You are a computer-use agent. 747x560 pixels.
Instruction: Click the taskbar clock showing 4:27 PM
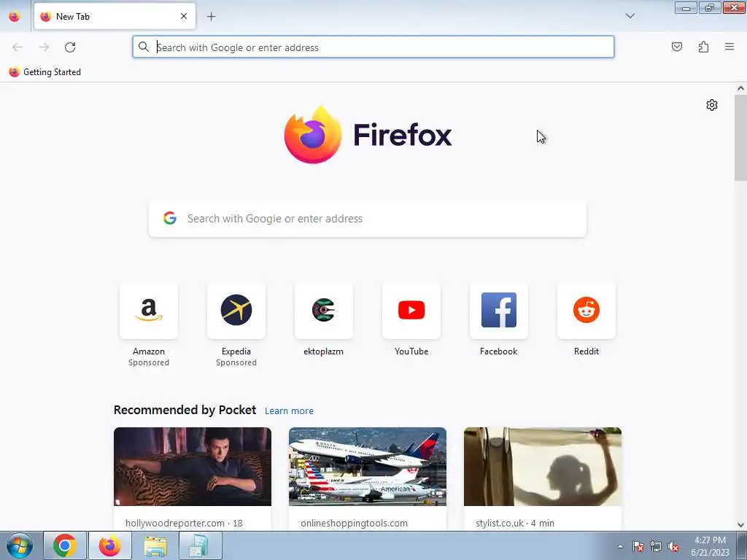[710, 545]
